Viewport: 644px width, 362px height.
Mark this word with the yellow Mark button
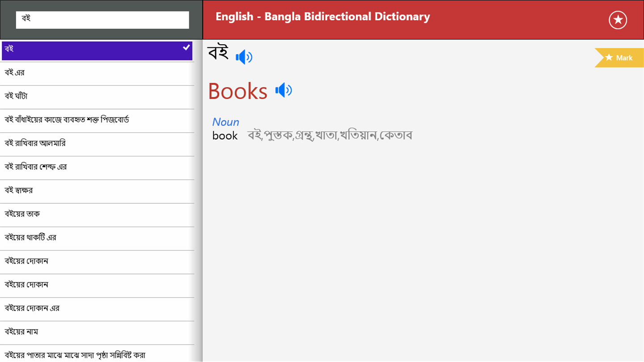click(x=619, y=58)
